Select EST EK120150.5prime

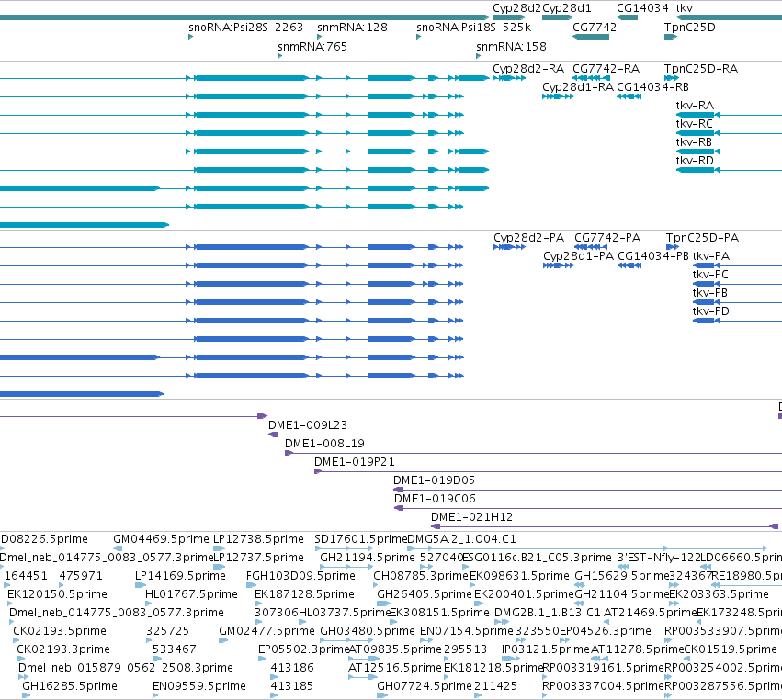[57, 594]
